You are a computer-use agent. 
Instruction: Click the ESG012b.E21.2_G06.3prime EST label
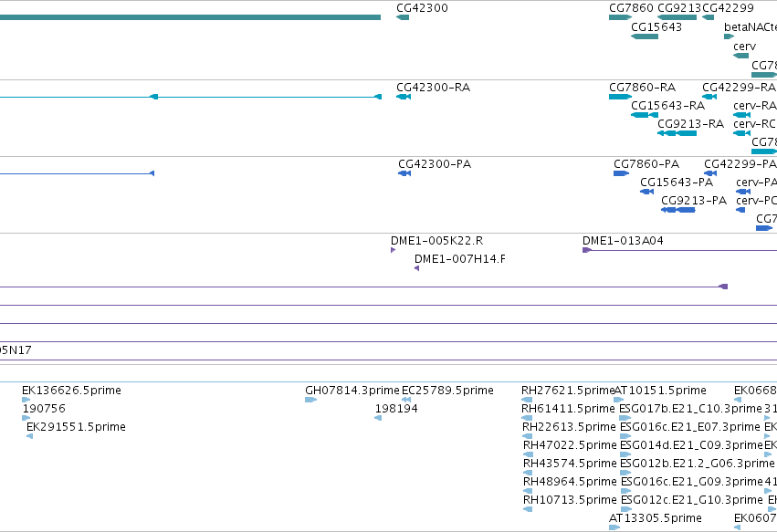(x=697, y=464)
